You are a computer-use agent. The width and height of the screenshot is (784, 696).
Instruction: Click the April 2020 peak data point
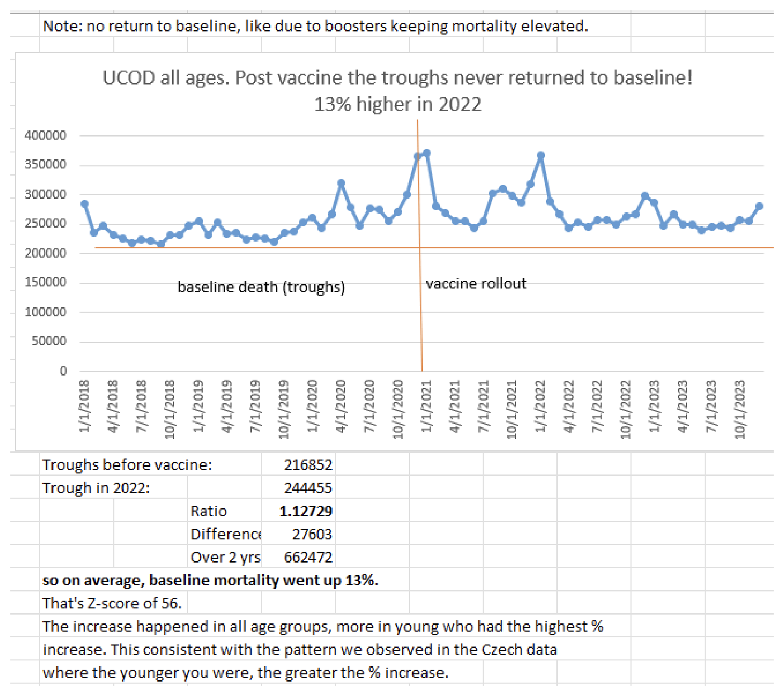click(x=341, y=183)
